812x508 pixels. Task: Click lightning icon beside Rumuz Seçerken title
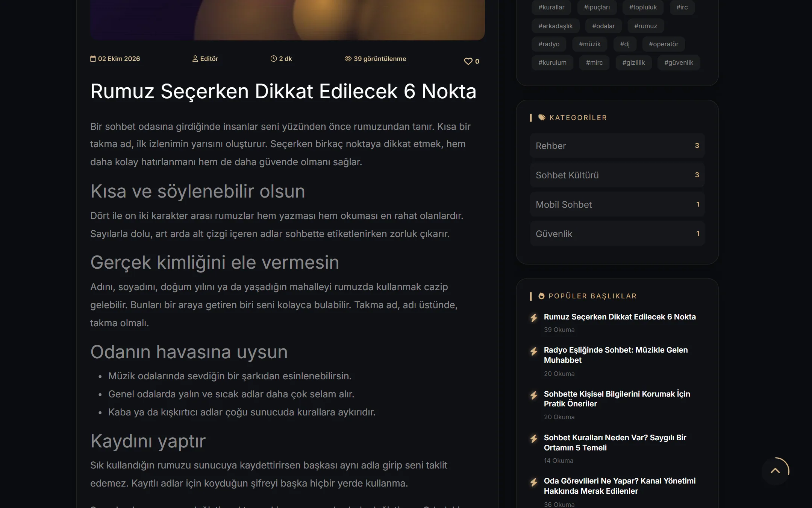point(534,318)
